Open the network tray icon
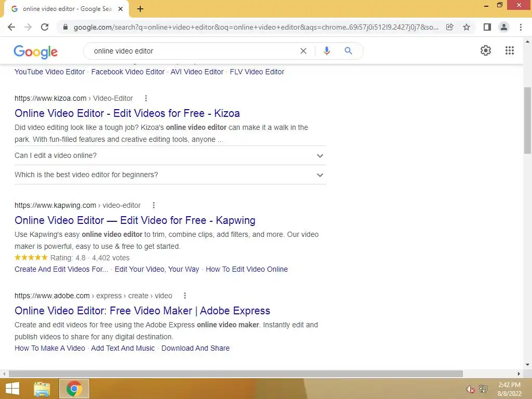Image resolution: width=532 pixels, height=399 pixels. 483,389
